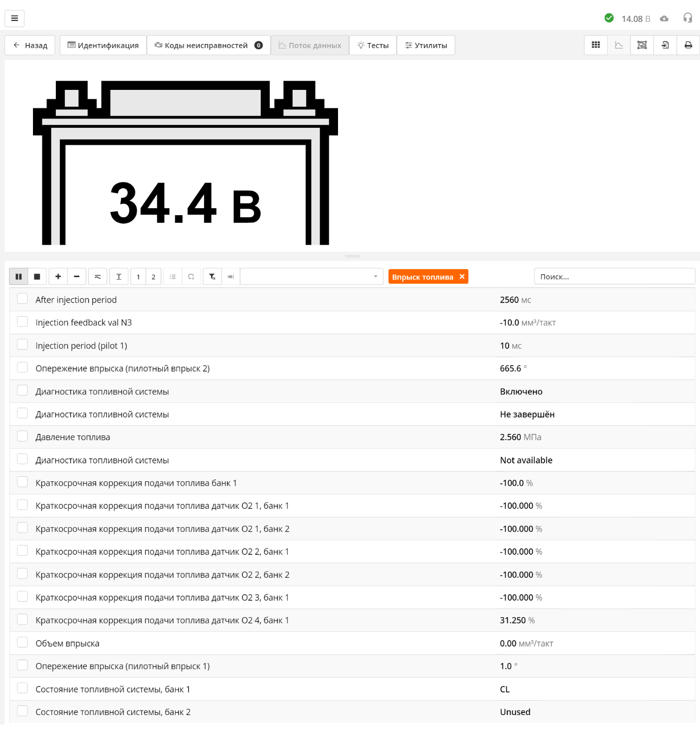Click the vertical fit height icon
The height and width of the screenshot is (732, 700).
(119, 277)
